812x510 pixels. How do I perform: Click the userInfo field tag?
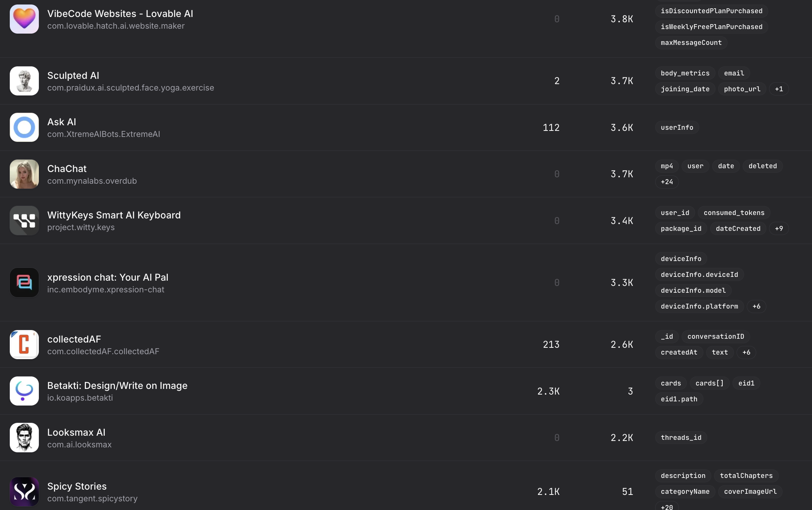[x=677, y=127]
